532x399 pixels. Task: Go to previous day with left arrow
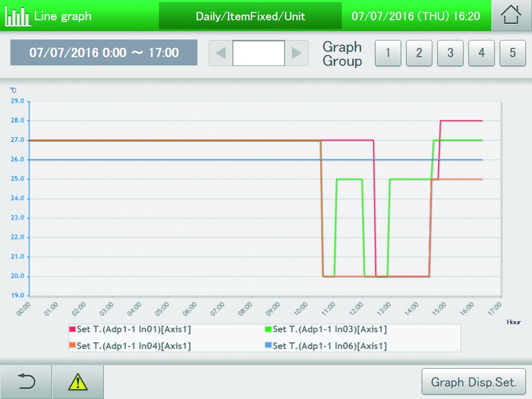pyautogui.click(x=221, y=53)
